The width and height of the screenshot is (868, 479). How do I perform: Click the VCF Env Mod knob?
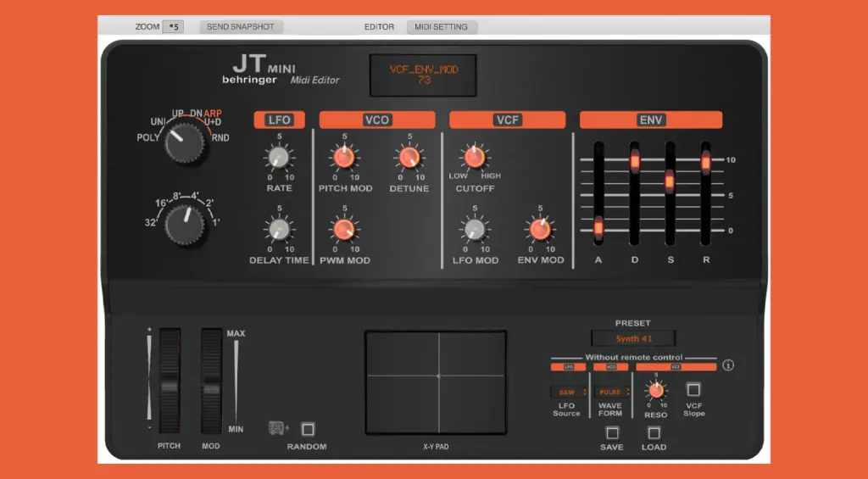coord(540,229)
